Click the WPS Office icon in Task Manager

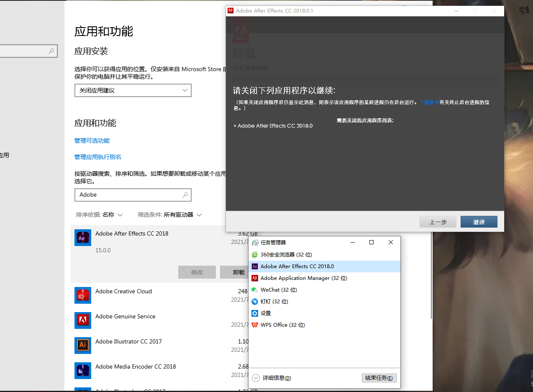point(255,325)
